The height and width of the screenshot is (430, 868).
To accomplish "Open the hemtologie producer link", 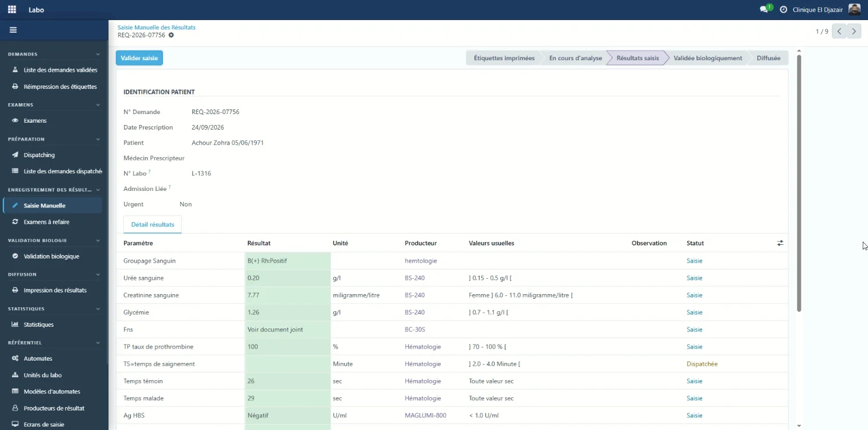I will (421, 261).
